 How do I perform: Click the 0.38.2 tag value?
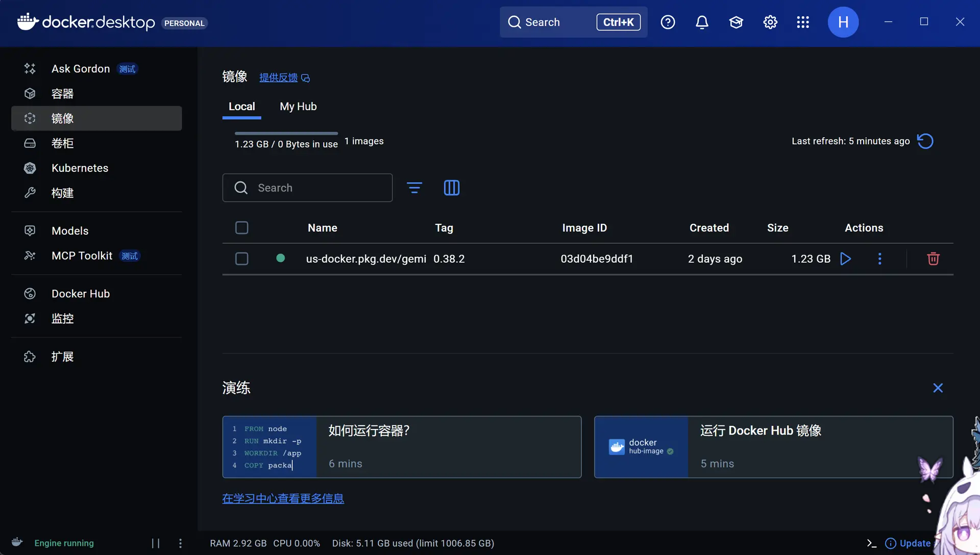click(x=449, y=259)
